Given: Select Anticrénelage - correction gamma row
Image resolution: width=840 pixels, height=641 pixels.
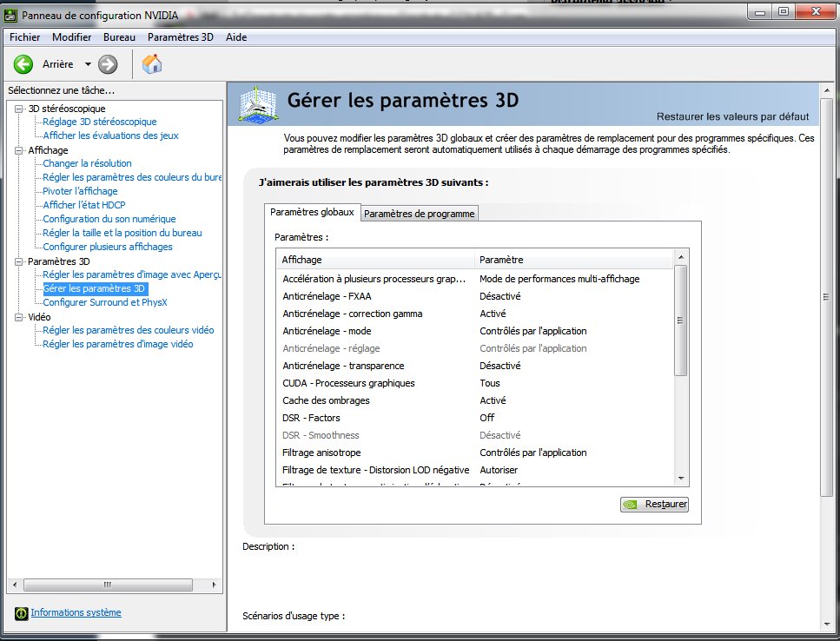Looking at the screenshot, I should point(476,314).
